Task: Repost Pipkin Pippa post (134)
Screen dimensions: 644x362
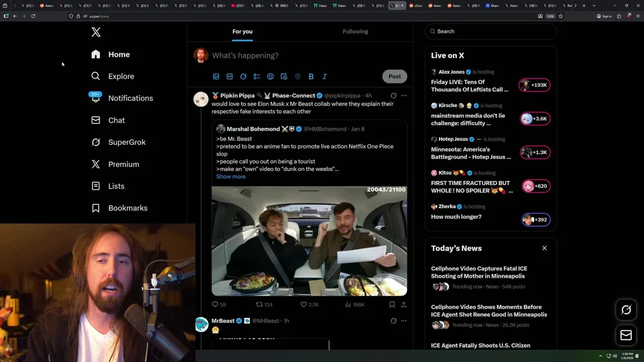Action: tap(264, 305)
